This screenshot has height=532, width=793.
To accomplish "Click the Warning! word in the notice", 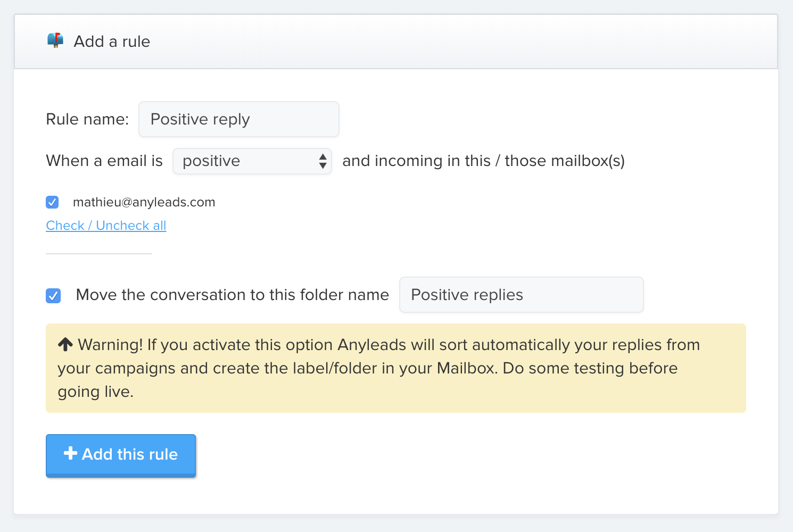I will click(110, 345).
